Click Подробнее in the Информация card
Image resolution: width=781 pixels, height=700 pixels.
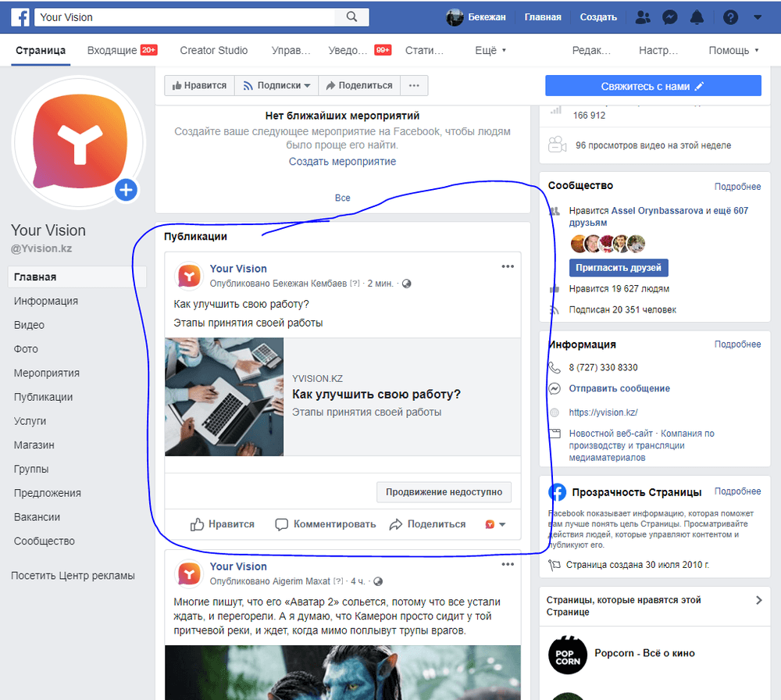pyautogui.click(x=737, y=345)
